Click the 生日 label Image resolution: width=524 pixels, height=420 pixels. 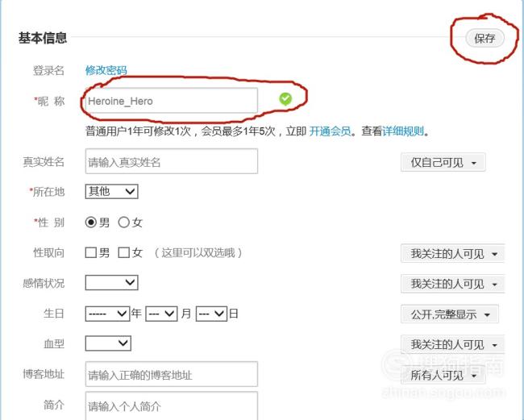(x=54, y=314)
